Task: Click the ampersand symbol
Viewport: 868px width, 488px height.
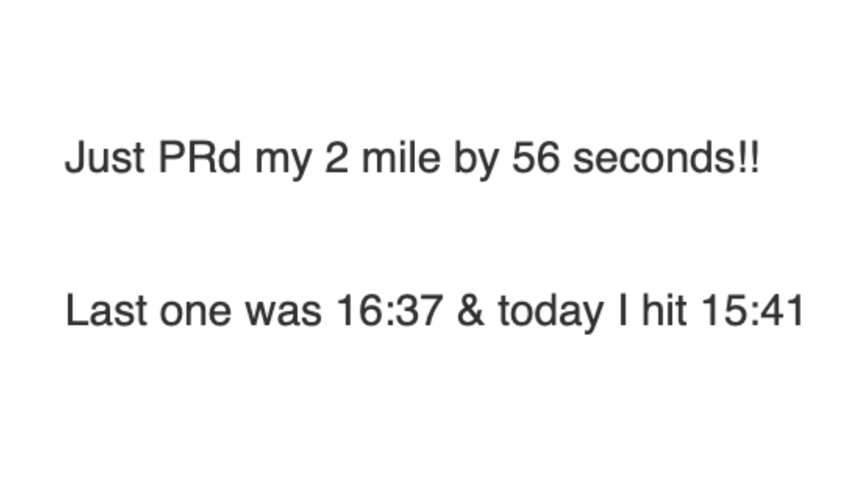Action: pos(471,310)
